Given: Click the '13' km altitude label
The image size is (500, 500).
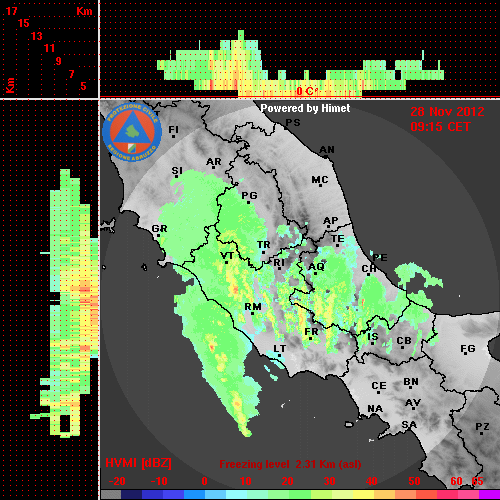Looking at the screenshot, I should 37,36.
